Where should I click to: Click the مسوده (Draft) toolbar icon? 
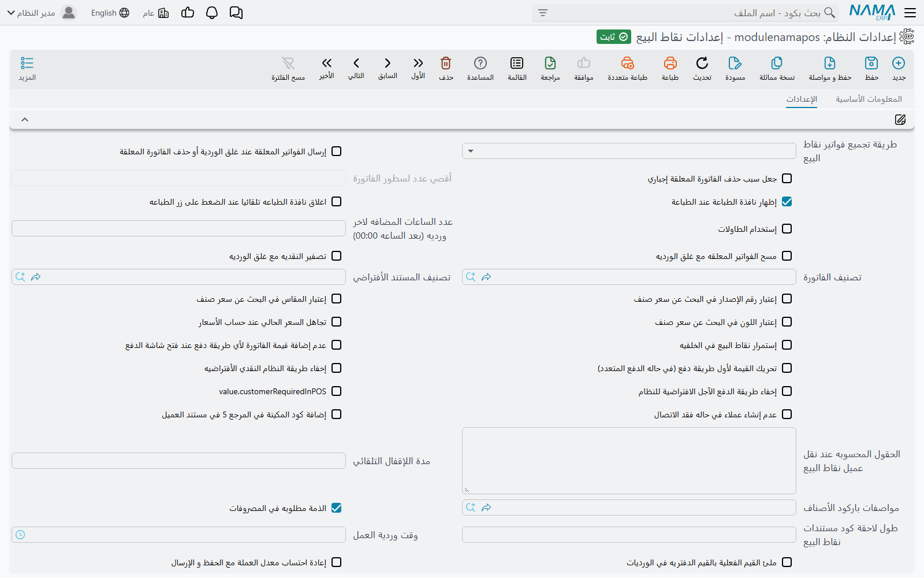point(735,63)
